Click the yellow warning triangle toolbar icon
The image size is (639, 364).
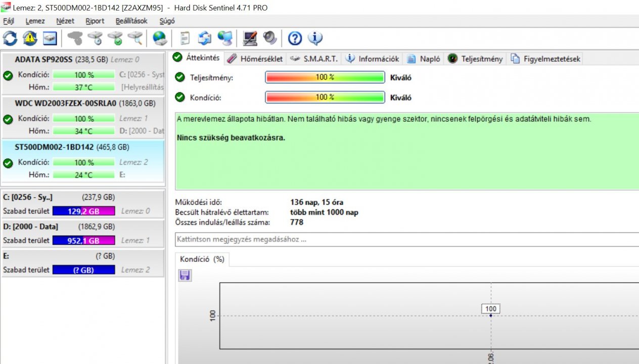point(30,38)
